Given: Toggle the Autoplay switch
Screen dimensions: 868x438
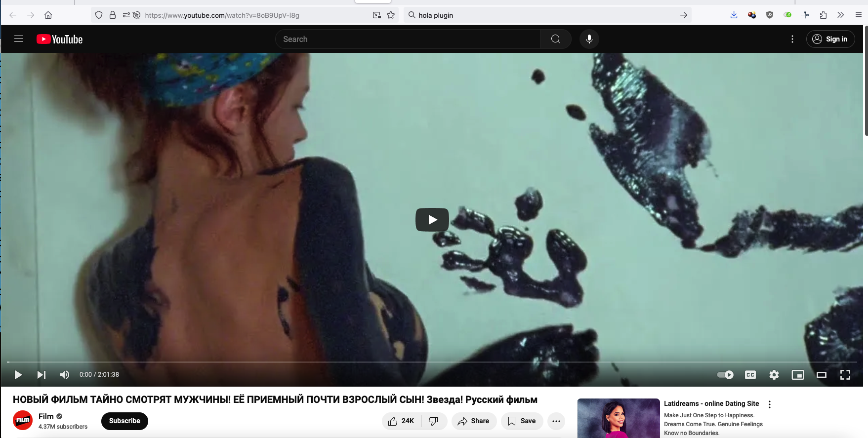Looking at the screenshot, I should pyautogui.click(x=725, y=375).
